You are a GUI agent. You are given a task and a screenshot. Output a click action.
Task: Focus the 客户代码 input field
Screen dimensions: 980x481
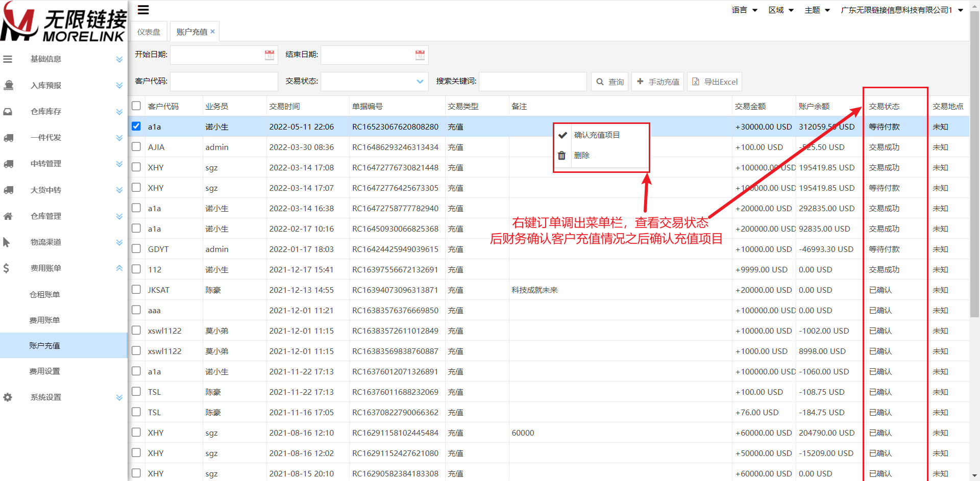pyautogui.click(x=224, y=82)
